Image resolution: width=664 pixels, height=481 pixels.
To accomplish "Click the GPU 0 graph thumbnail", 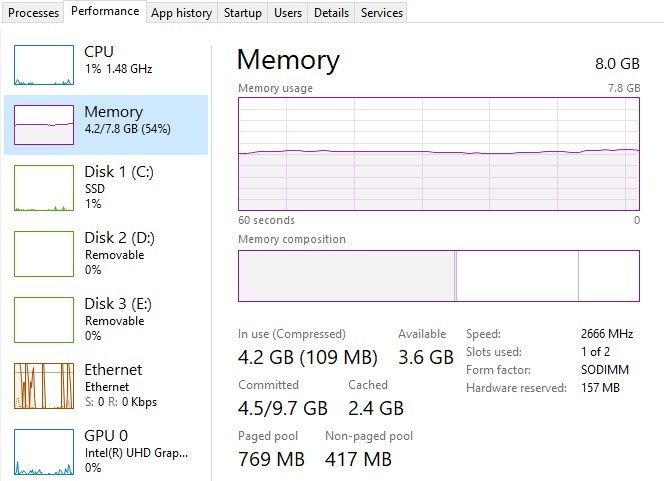I will pyautogui.click(x=44, y=450).
